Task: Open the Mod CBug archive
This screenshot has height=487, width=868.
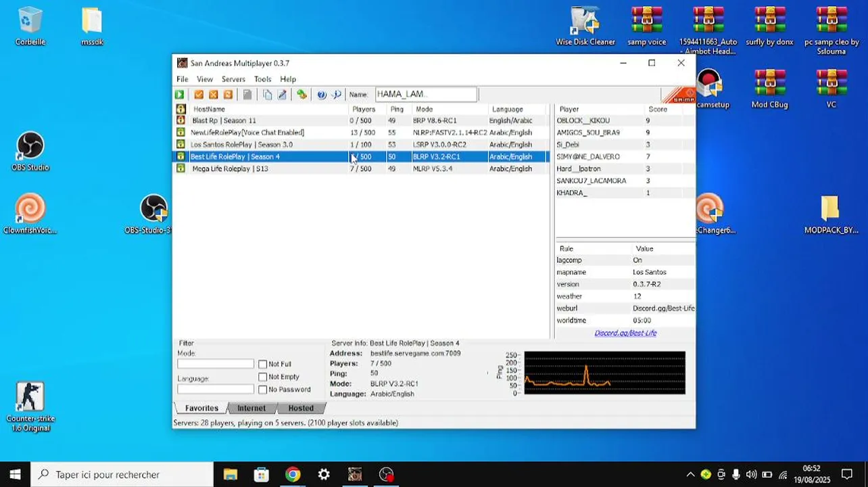Action: coord(769,89)
